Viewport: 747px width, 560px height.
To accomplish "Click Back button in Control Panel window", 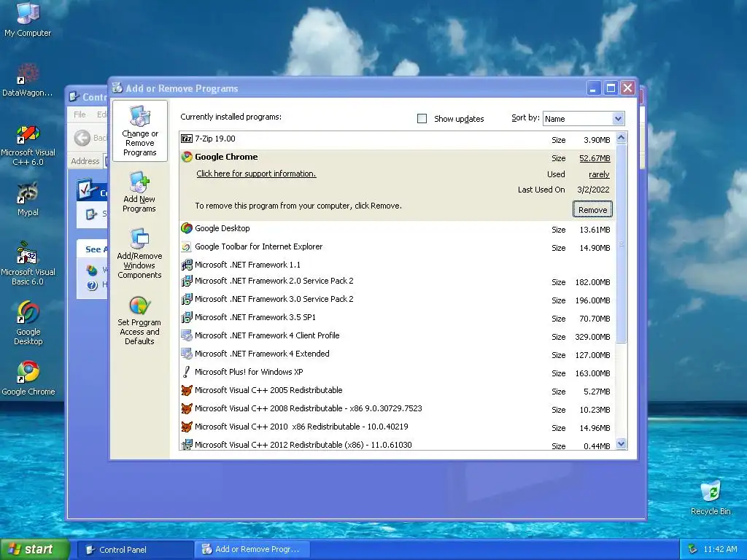I will pyautogui.click(x=90, y=138).
